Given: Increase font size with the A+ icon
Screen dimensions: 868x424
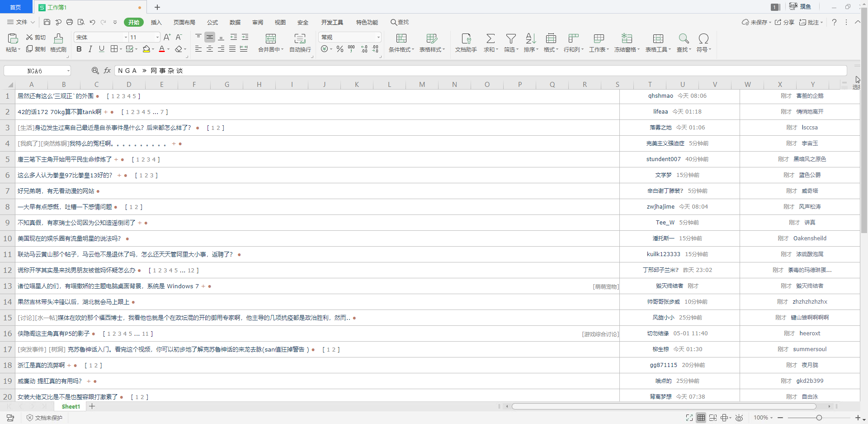Looking at the screenshot, I should pos(167,37).
